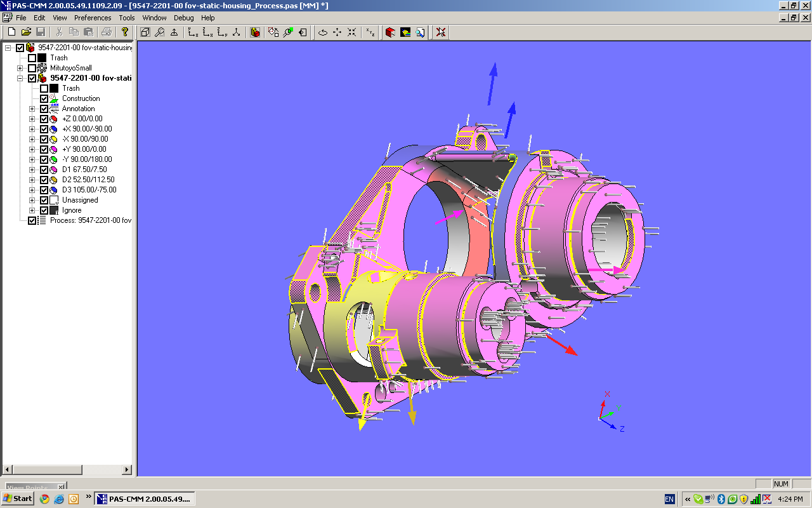The height and width of the screenshot is (508, 812).
Task: Open the Preferences menu
Action: pyautogui.click(x=93, y=18)
